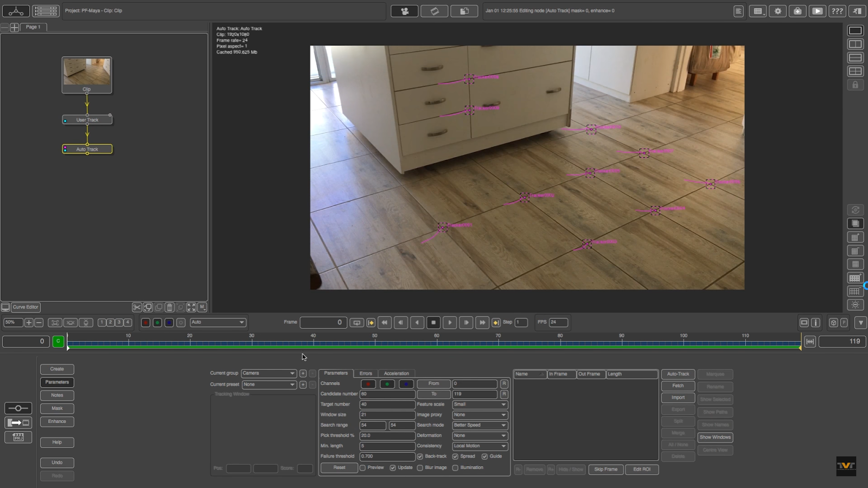This screenshot has width=868, height=488.
Task: Click the scissors cut icon
Action: click(137, 307)
